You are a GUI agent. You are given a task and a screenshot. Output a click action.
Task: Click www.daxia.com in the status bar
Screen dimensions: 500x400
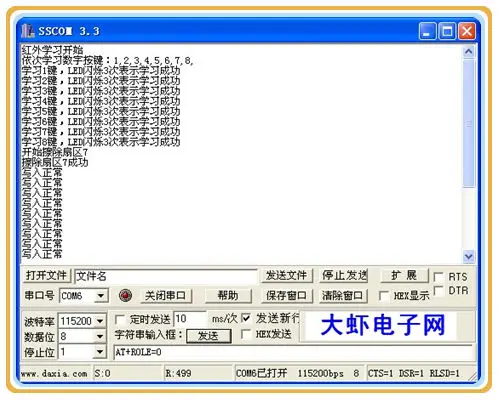[x=55, y=374]
